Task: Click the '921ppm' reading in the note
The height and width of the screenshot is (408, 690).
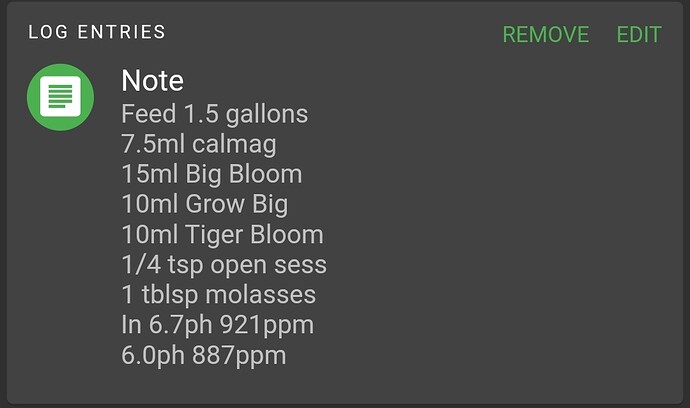Action: click(267, 325)
